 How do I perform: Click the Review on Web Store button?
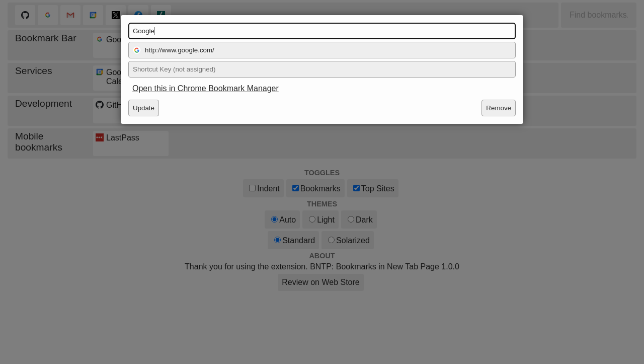(320, 282)
